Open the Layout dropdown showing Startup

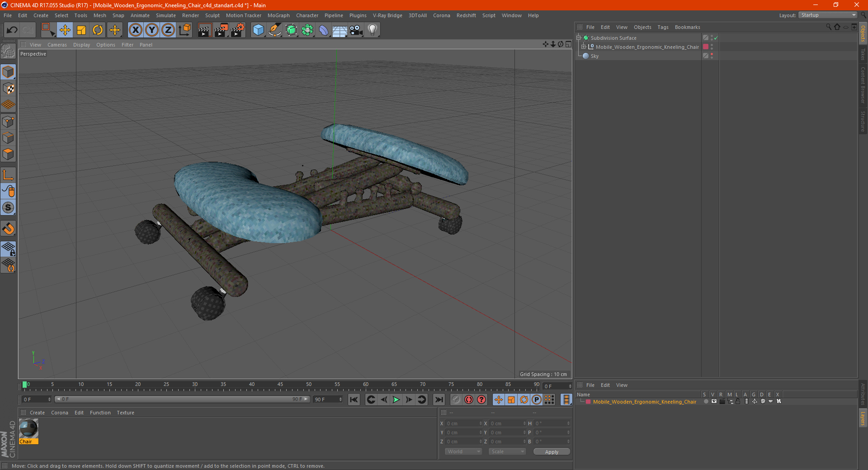click(828, 15)
